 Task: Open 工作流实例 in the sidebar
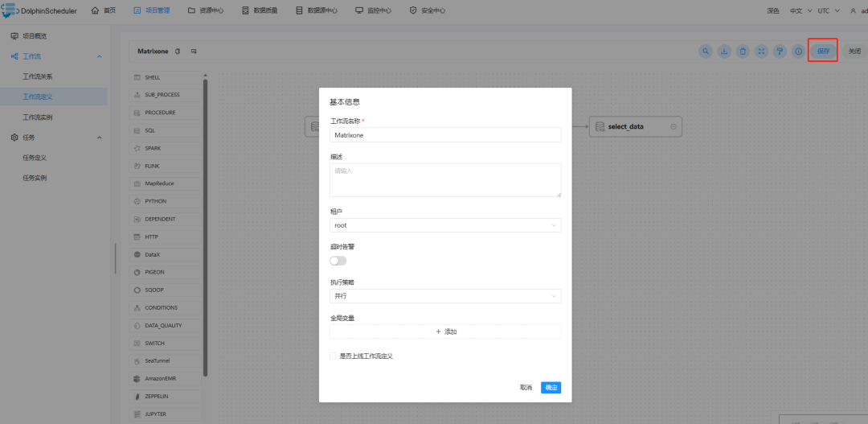click(x=38, y=117)
